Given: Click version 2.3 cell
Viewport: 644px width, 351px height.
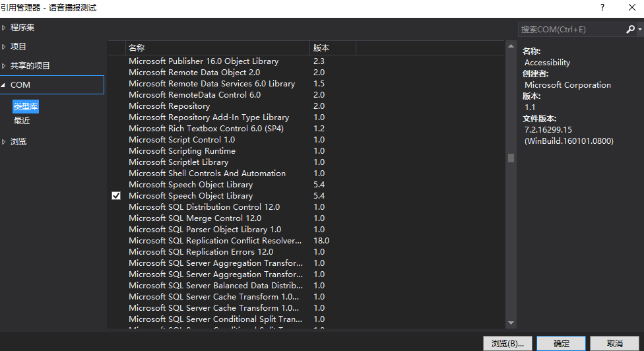Looking at the screenshot, I should click(319, 61).
